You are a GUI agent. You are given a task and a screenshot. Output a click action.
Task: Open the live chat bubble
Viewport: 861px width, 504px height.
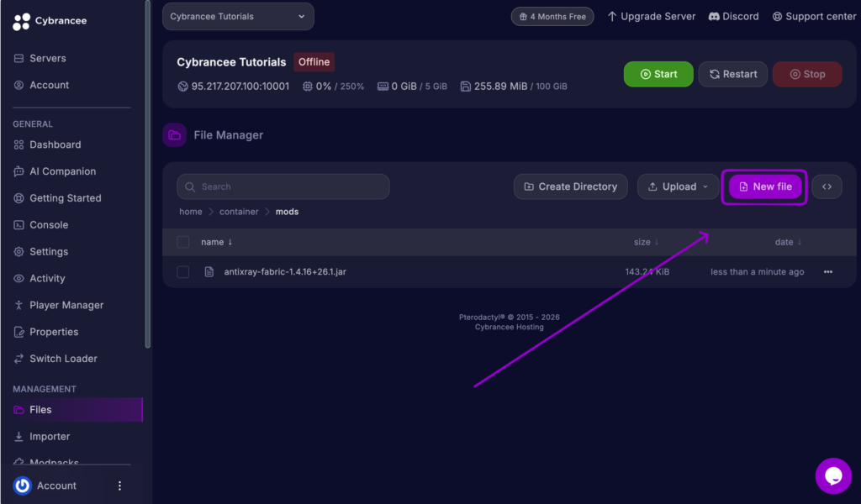coord(833,476)
